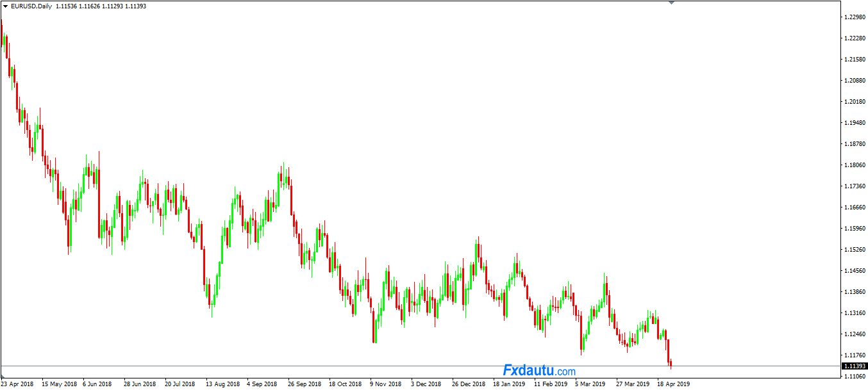868x390 pixels.
Task: Click the 1.22980 price scale label
Action: [x=854, y=17]
